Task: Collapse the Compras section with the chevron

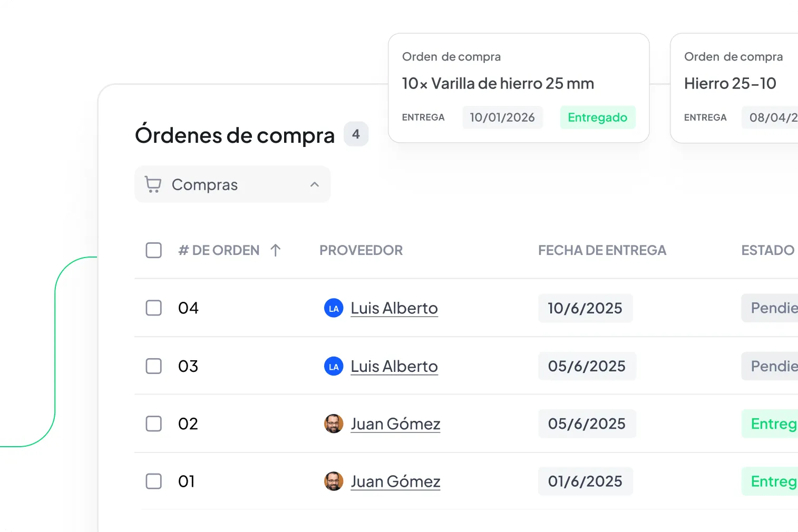Action: click(315, 184)
